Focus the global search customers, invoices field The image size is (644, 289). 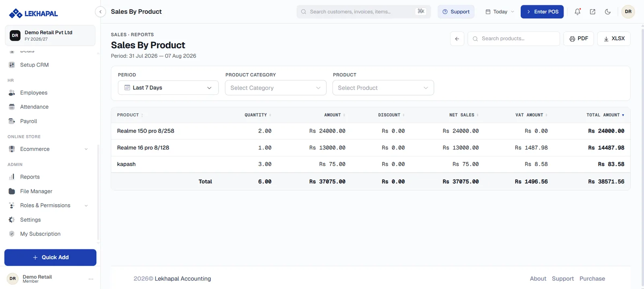coord(364,12)
